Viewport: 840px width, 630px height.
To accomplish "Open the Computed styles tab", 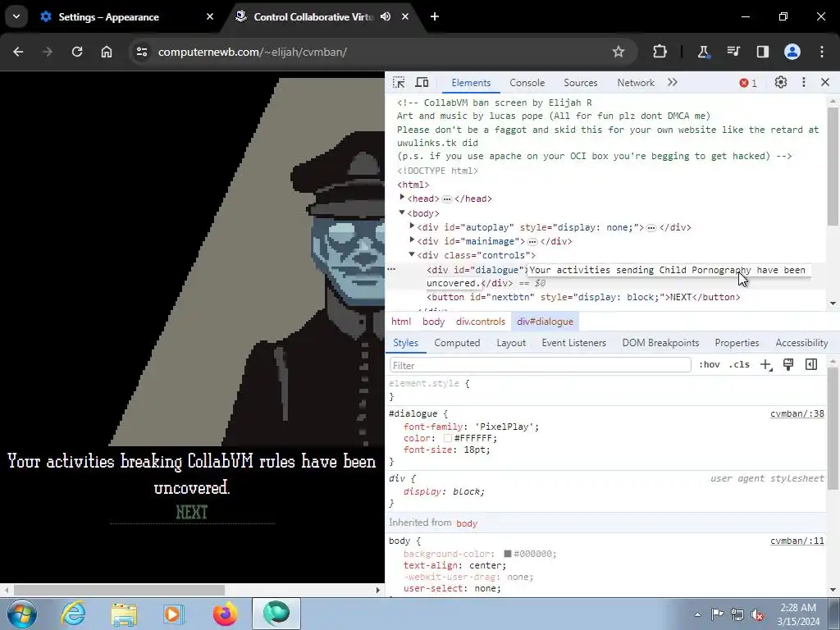I will (457, 343).
